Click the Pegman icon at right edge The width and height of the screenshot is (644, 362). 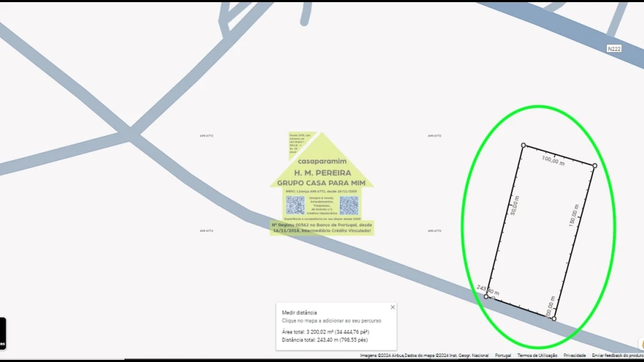[640, 344]
